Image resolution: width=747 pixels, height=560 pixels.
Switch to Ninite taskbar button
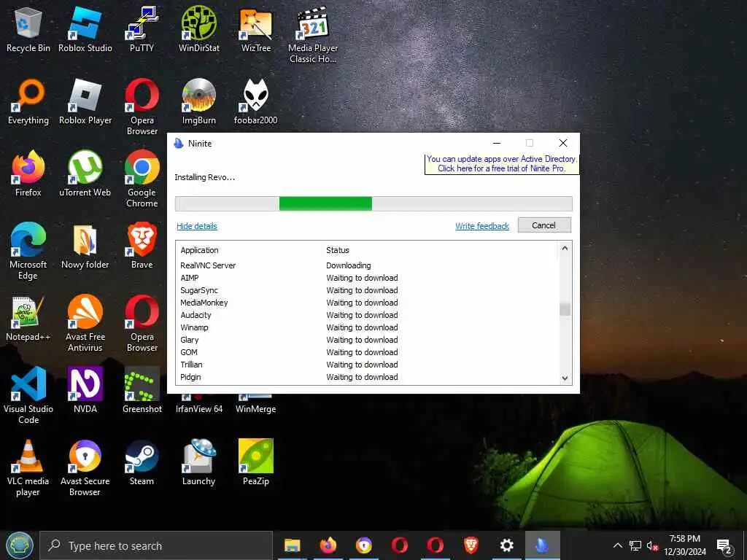tap(542, 545)
